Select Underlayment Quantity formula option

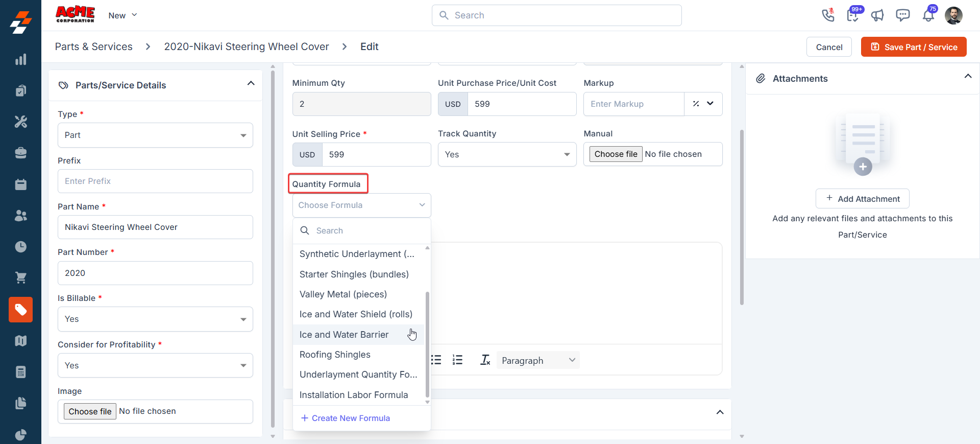click(x=358, y=375)
